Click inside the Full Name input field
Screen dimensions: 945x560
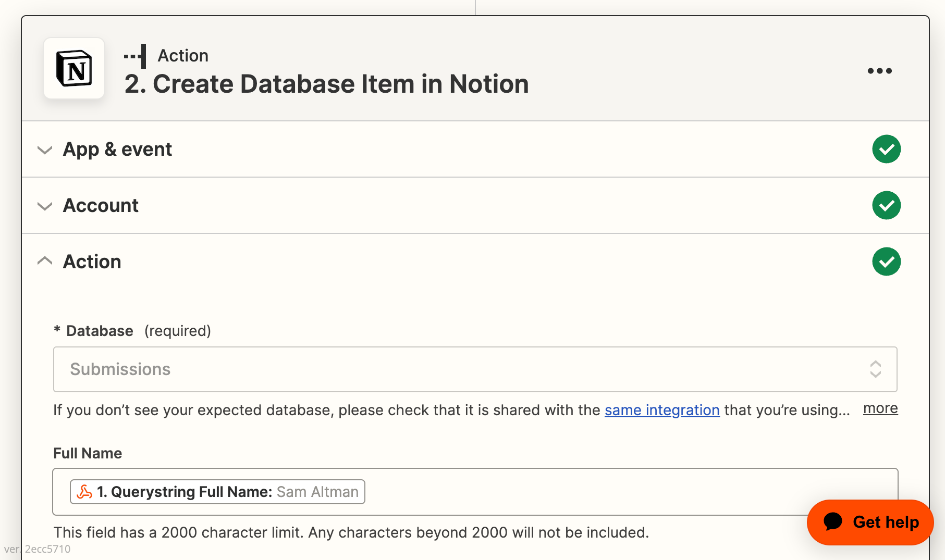click(573, 491)
